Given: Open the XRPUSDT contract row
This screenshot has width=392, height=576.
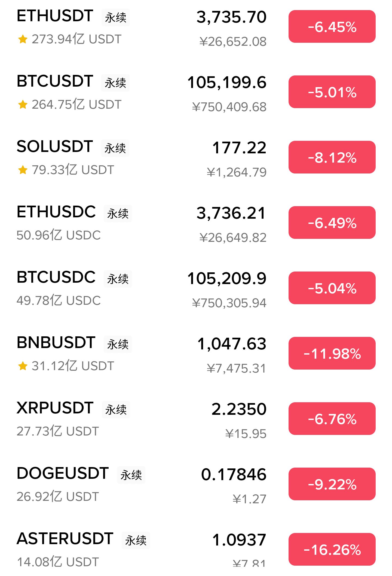Looking at the screenshot, I should [x=55, y=408].
